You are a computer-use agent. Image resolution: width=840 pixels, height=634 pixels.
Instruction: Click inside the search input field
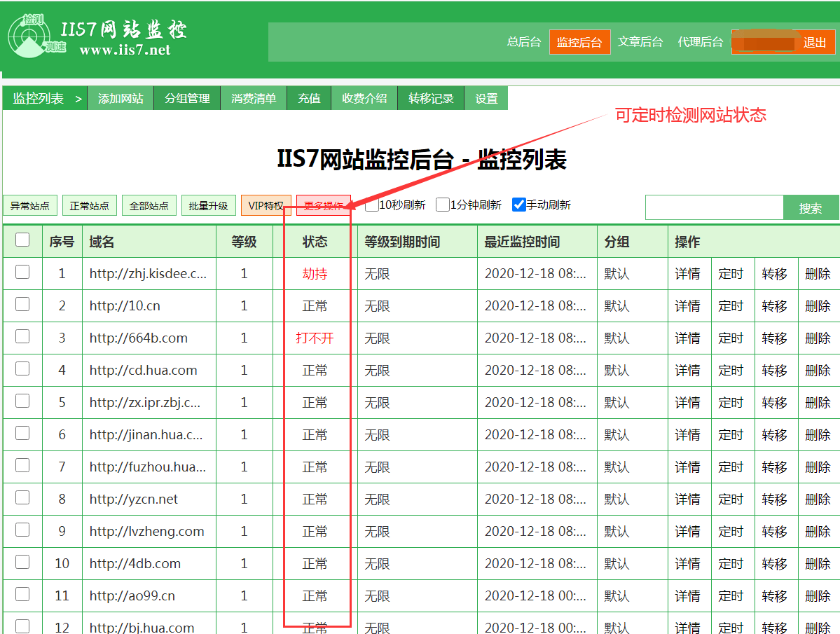tap(715, 207)
